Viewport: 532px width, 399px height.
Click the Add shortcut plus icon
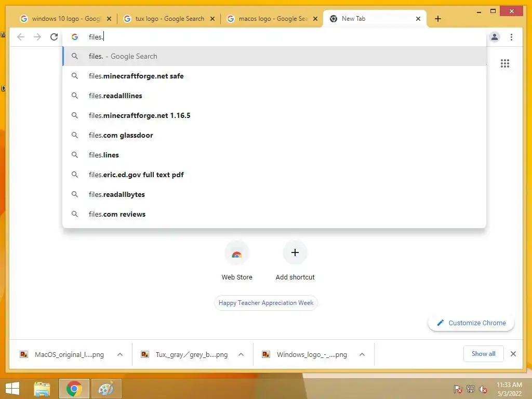pyautogui.click(x=295, y=252)
